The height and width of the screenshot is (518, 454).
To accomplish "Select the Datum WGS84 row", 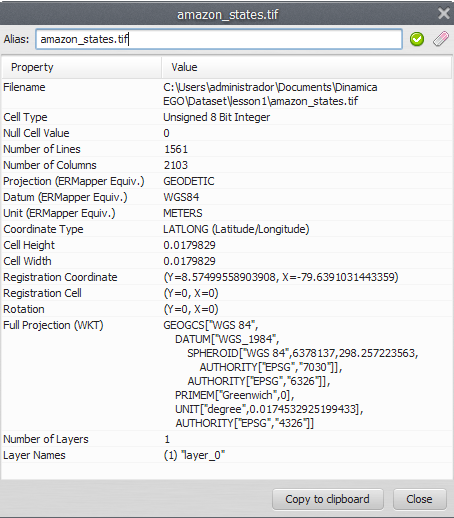I will tap(227, 197).
